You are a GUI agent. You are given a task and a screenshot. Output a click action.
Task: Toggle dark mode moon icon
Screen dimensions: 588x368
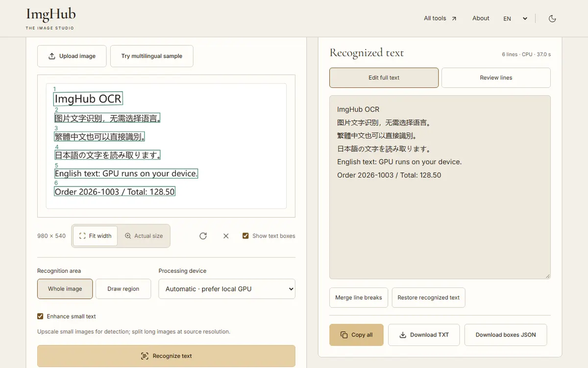pos(552,19)
